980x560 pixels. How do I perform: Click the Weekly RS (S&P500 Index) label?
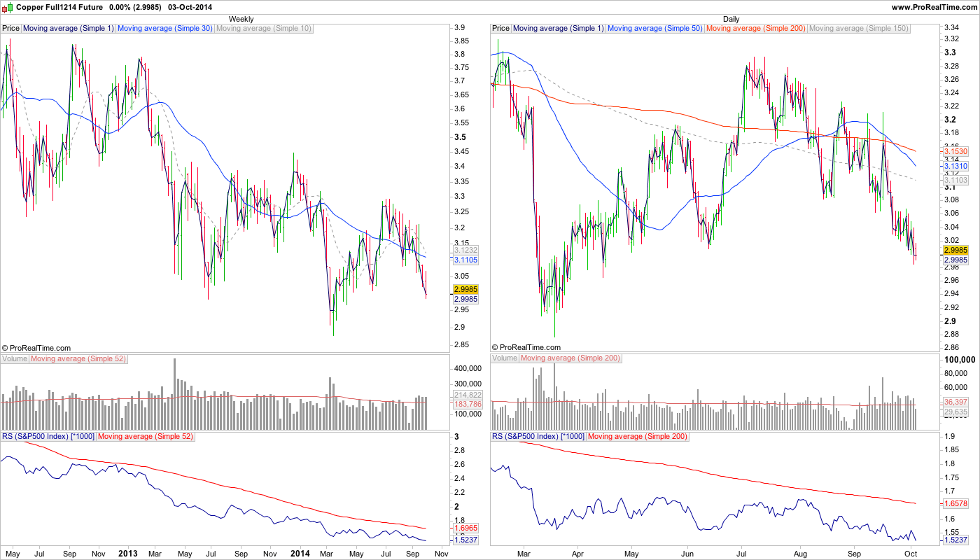point(48,437)
